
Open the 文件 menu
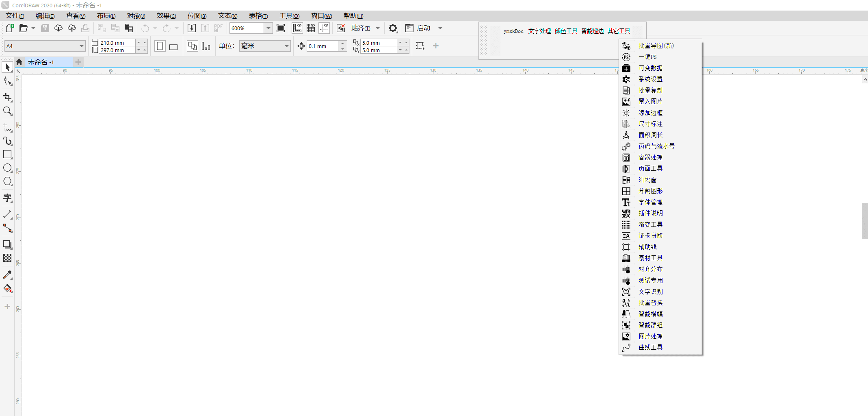point(15,16)
